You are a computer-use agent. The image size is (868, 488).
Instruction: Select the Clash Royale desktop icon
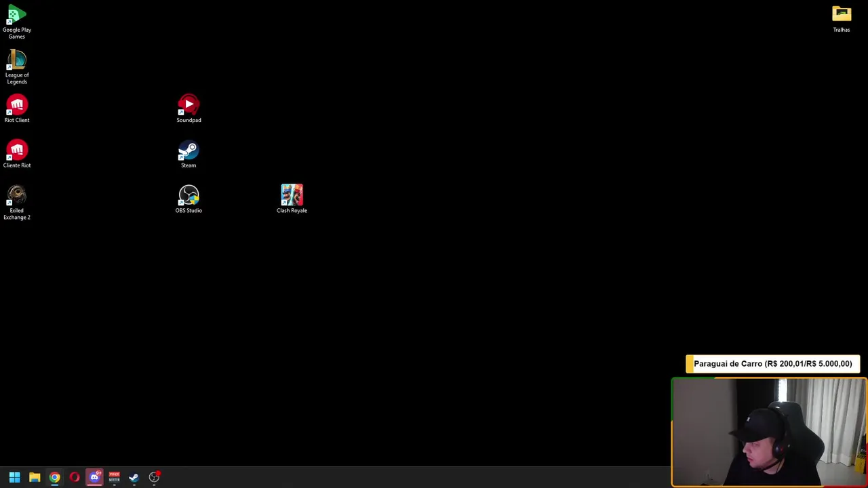tap(292, 199)
